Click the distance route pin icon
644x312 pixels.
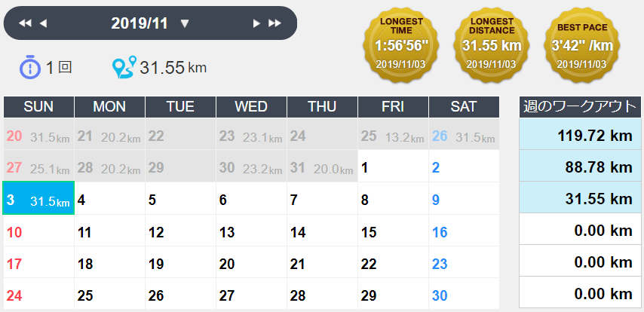[x=123, y=68]
